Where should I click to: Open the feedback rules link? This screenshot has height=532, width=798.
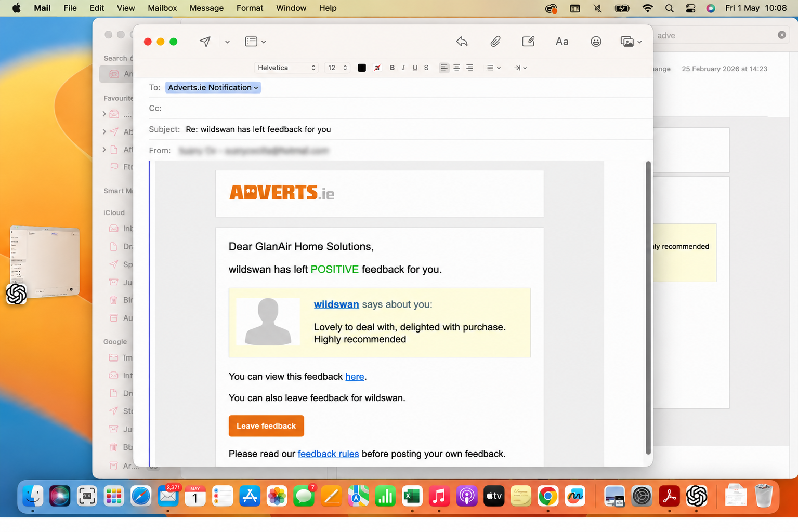pos(328,454)
